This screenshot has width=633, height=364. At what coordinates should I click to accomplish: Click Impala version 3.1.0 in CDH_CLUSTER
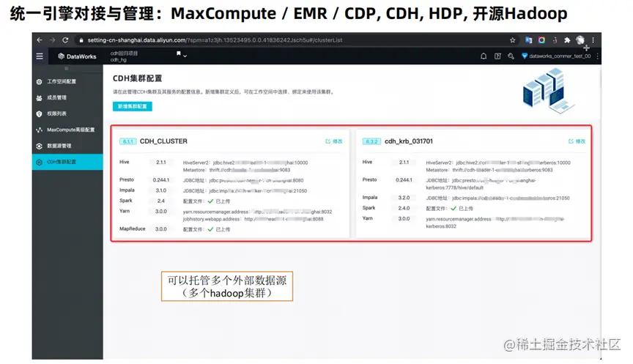[161, 190]
